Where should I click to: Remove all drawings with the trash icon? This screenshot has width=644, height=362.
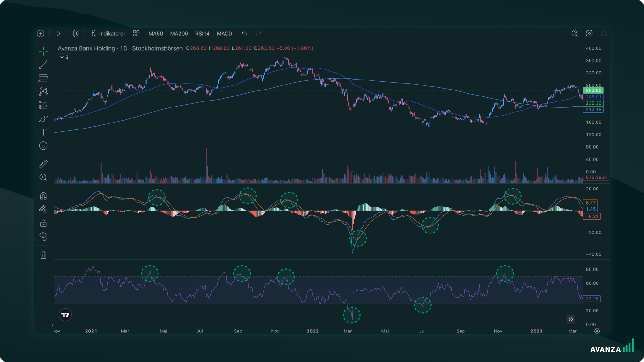point(44,255)
